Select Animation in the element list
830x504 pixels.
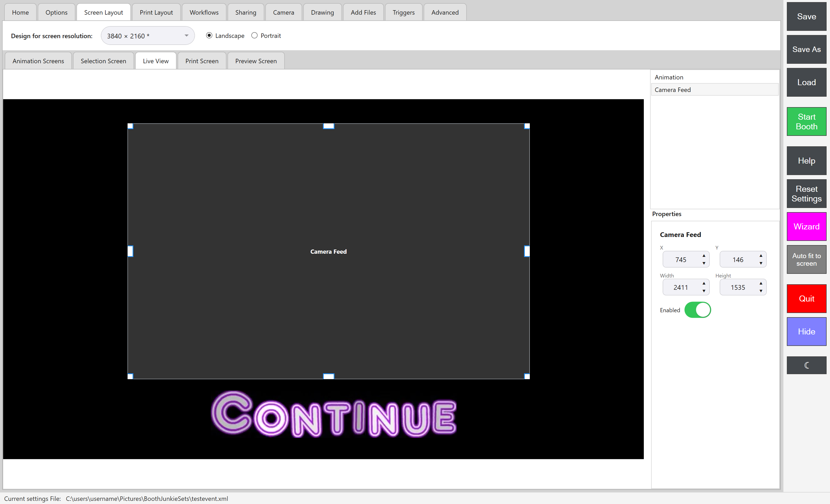[714, 77]
